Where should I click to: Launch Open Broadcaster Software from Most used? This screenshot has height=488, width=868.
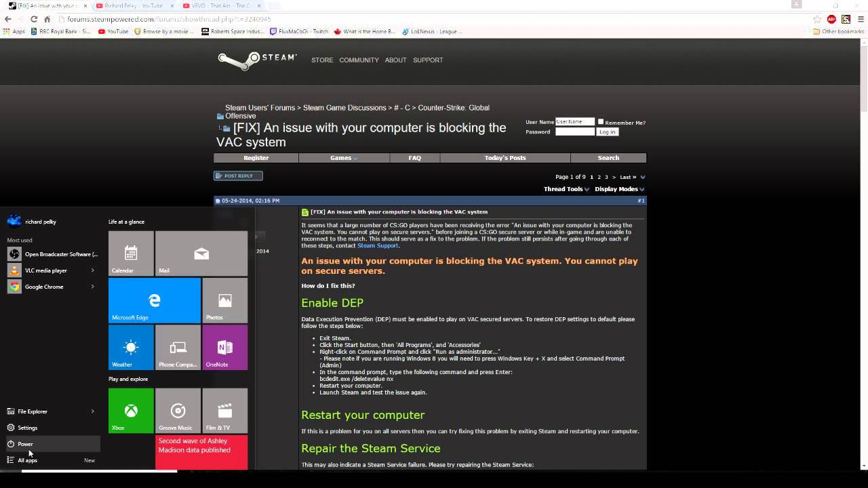pos(52,254)
